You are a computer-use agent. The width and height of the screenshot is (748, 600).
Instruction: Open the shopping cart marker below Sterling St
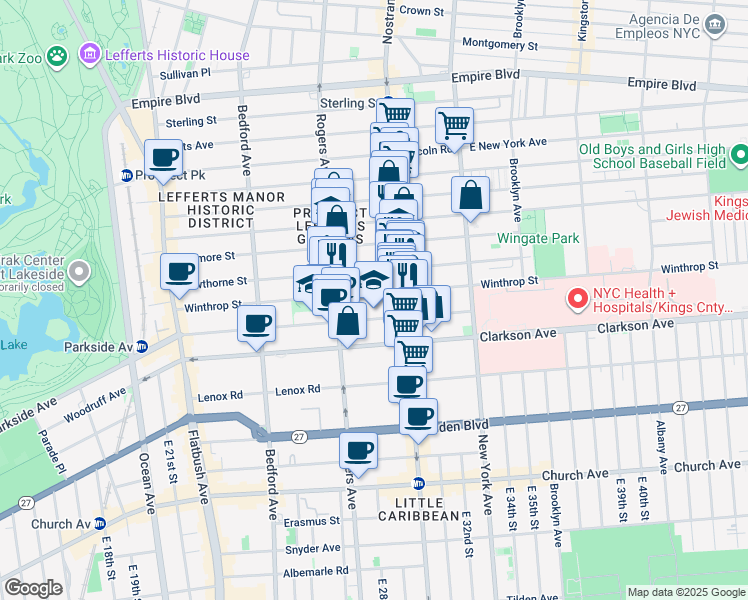click(x=395, y=113)
